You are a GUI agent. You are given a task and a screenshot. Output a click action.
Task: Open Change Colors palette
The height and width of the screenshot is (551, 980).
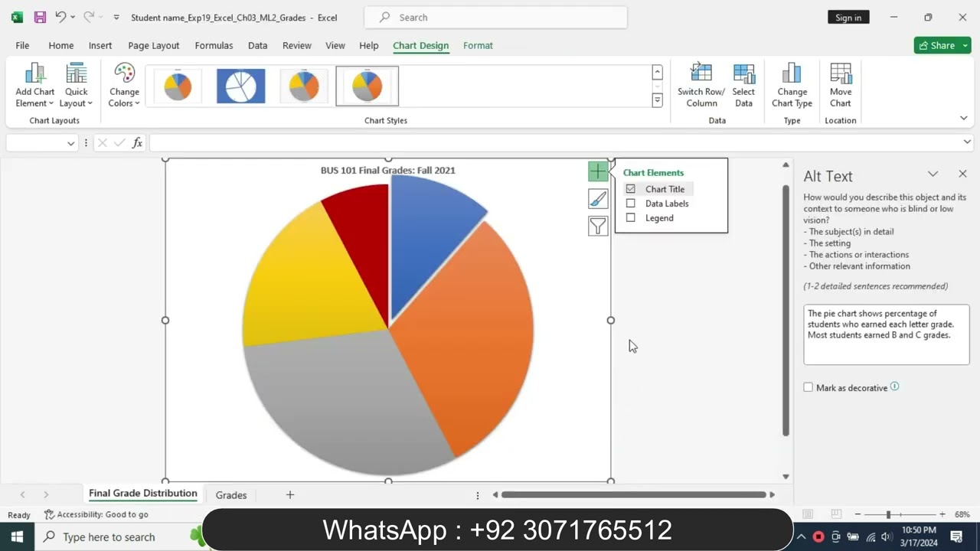(124, 86)
